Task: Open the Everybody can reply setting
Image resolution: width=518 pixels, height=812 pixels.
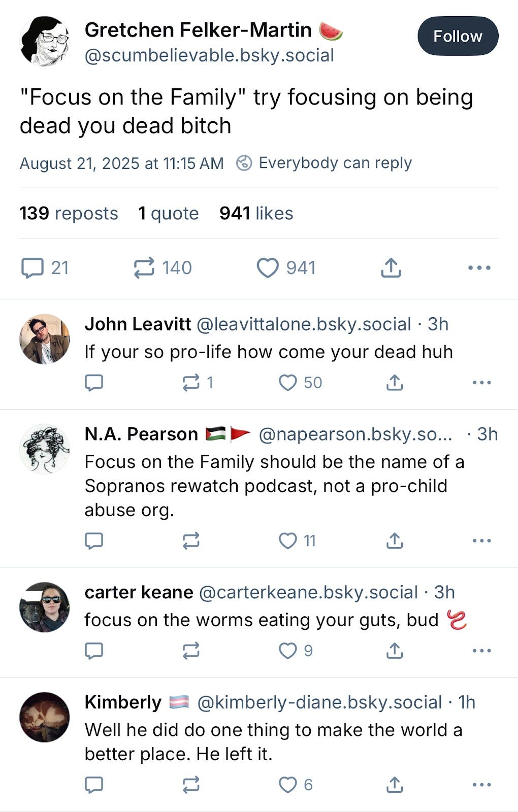Action: [x=325, y=163]
